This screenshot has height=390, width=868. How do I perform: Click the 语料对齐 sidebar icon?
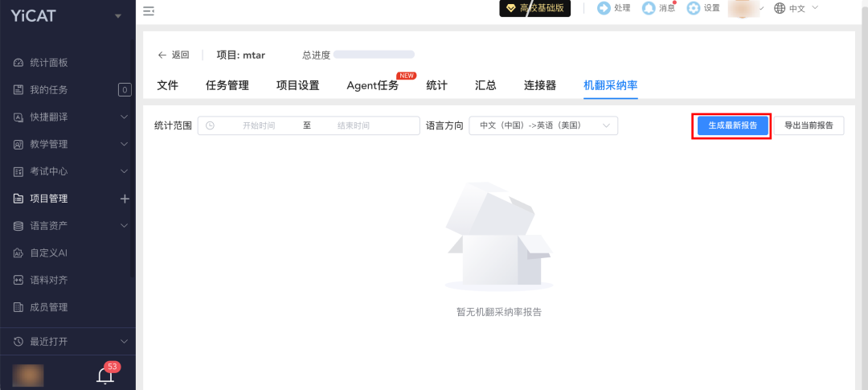pyautogui.click(x=18, y=280)
